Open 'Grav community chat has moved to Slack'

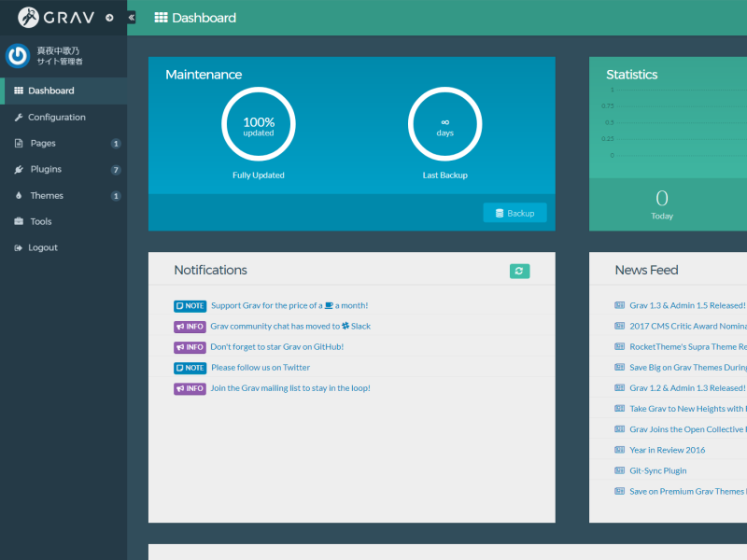point(290,326)
